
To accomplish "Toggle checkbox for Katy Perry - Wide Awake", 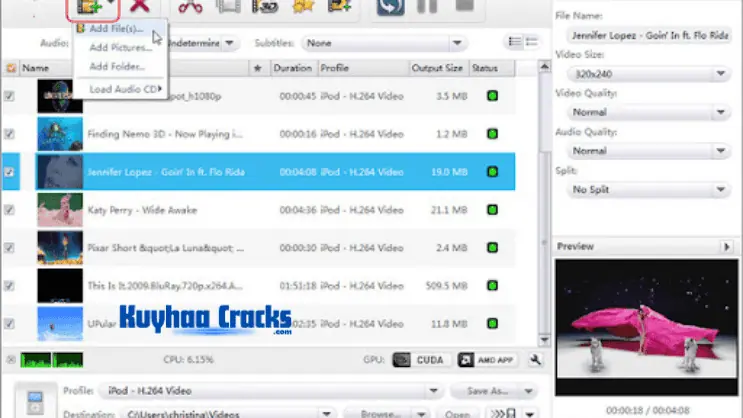I will click(10, 210).
